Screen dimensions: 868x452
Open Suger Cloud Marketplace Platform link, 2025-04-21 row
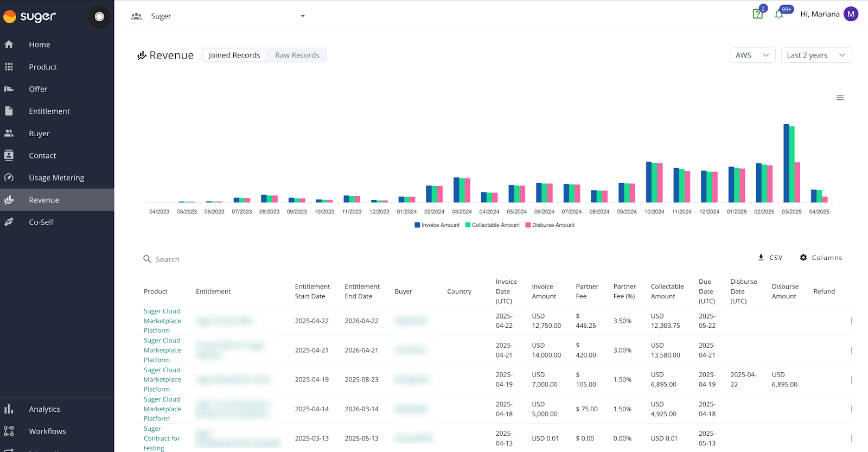[x=162, y=350]
